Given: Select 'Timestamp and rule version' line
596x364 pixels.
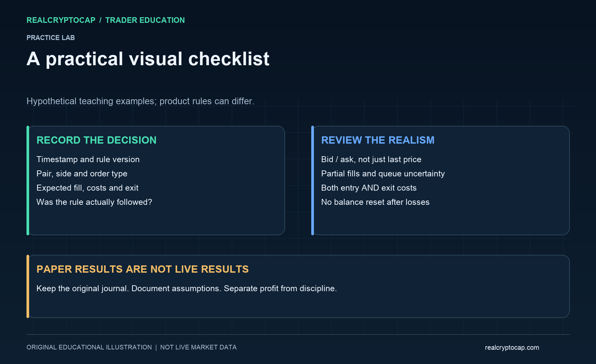Looking at the screenshot, I should pyautogui.click(x=88, y=159).
